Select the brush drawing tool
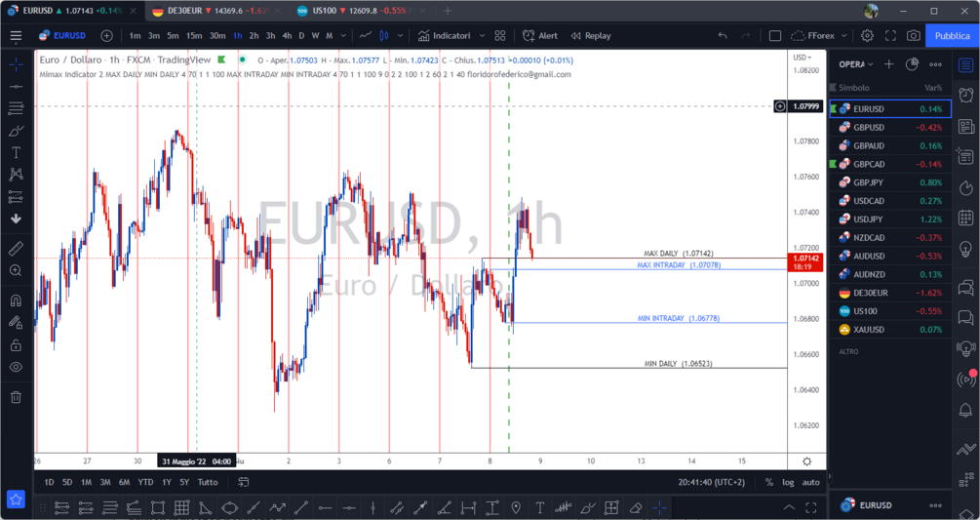Image resolution: width=980 pixels, height=520 pixels. click(x=17, y=131)
